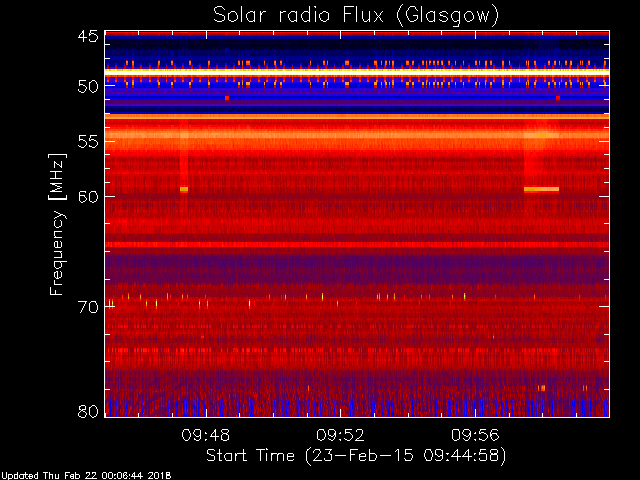
Task: Click the 'Frequency [MHz]' axis label
Action: [x=57, y=224]
